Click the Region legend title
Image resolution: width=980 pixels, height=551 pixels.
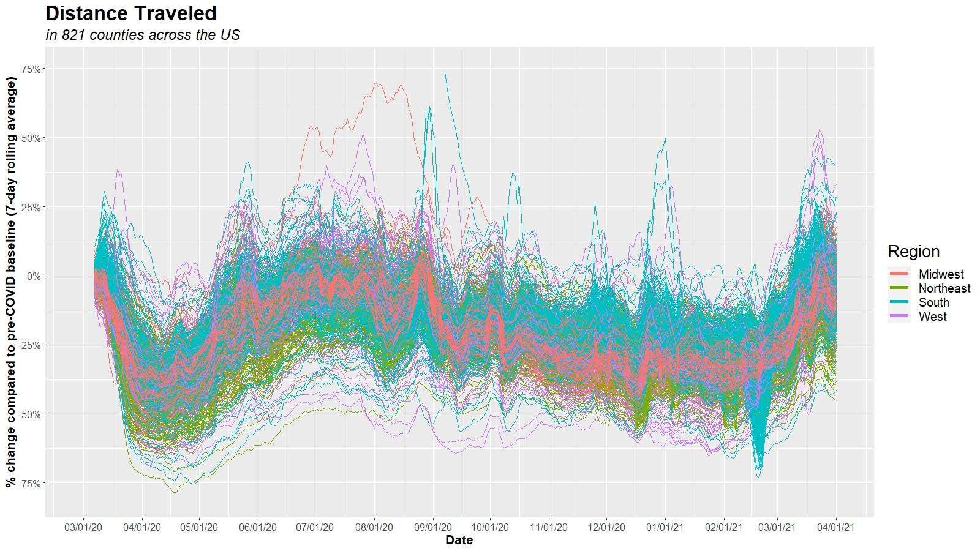coord(913,252)
